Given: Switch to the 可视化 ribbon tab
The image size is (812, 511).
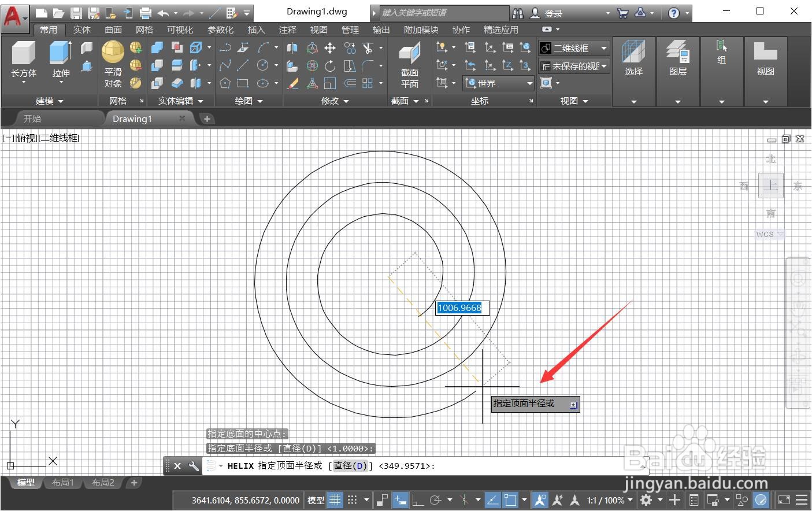Looking at the screenshot, I should (x=180, y=29).
